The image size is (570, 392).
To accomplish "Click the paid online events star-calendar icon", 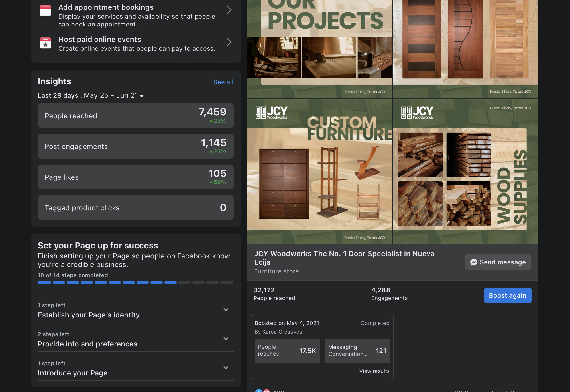I will pyautogui.click(x=46, y=43).
